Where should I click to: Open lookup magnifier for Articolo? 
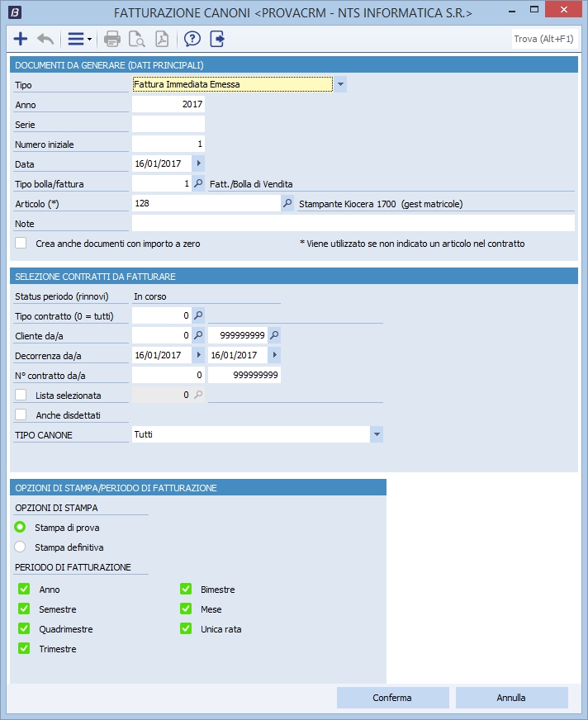click(x=287, y=203)
